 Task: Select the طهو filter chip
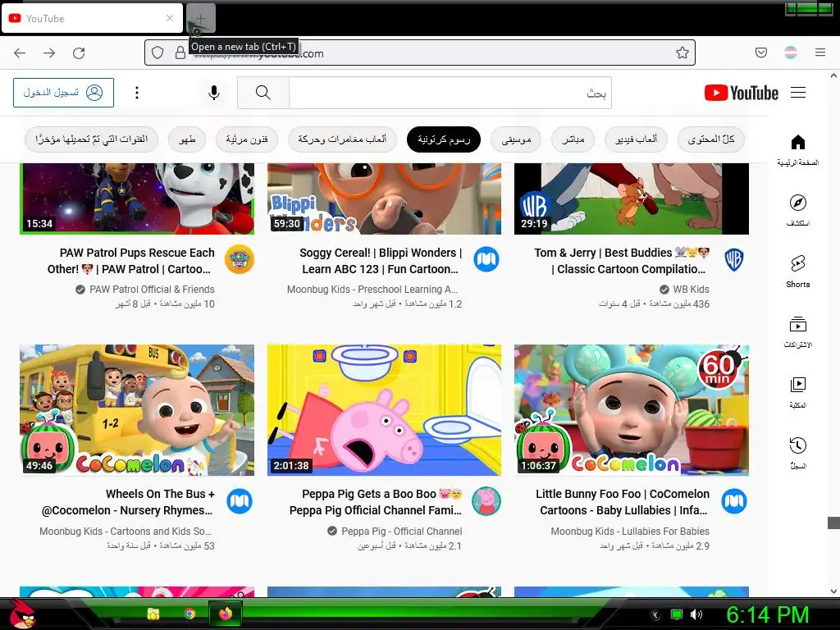187,139
